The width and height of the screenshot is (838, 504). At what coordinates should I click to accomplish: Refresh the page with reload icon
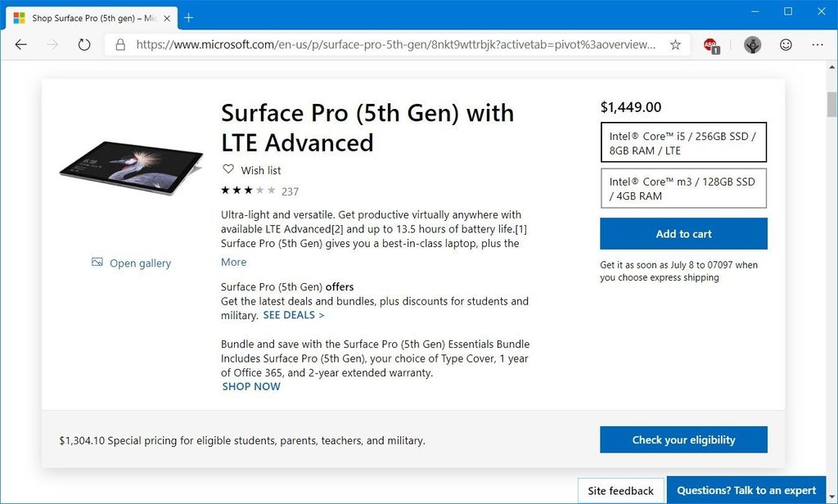[x=84, y=45]
